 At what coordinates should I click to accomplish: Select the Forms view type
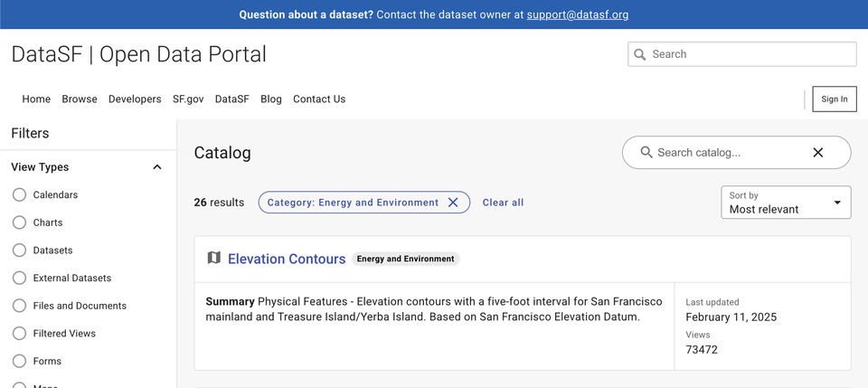[x=19, y=361]
